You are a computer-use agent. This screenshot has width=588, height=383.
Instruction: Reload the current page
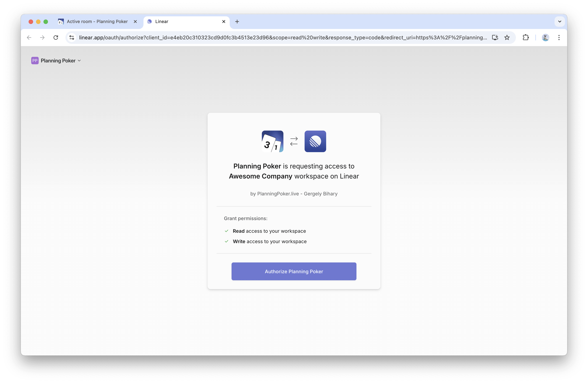pyautogui.click(x=56, y=37)
